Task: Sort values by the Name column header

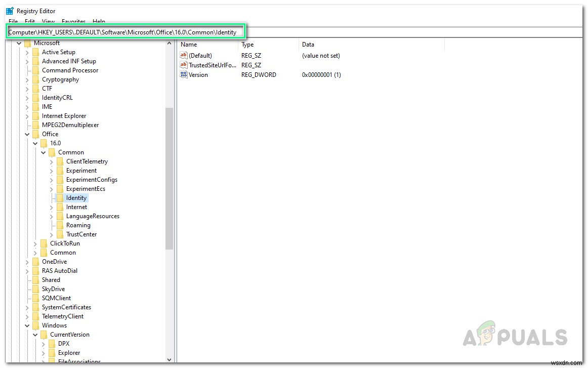Action: [x=208, y=44]
